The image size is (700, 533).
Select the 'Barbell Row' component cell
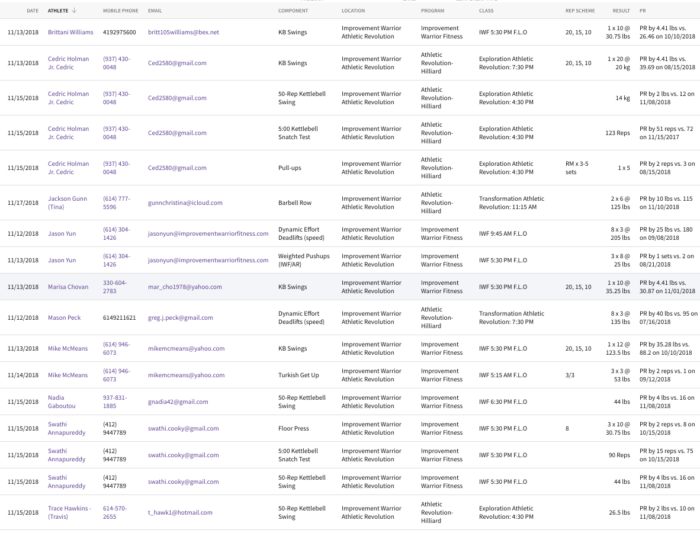(x=295, y=203)
